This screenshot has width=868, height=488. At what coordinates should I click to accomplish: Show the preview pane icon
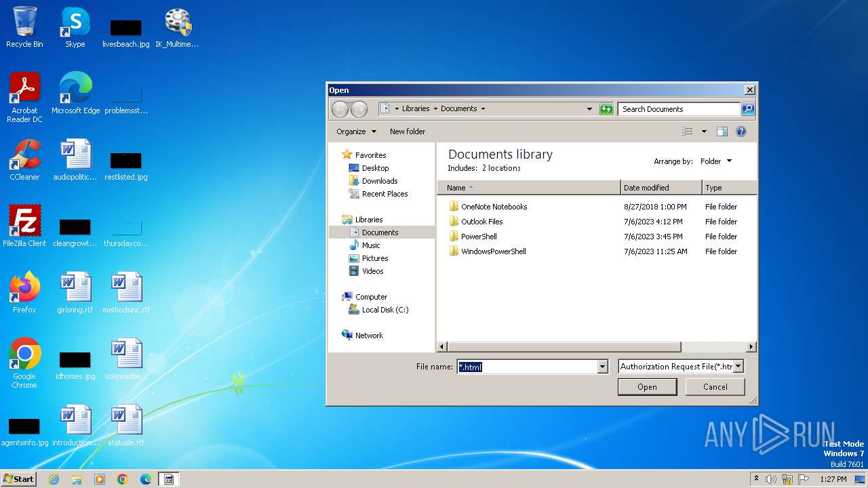click(722, 131)
